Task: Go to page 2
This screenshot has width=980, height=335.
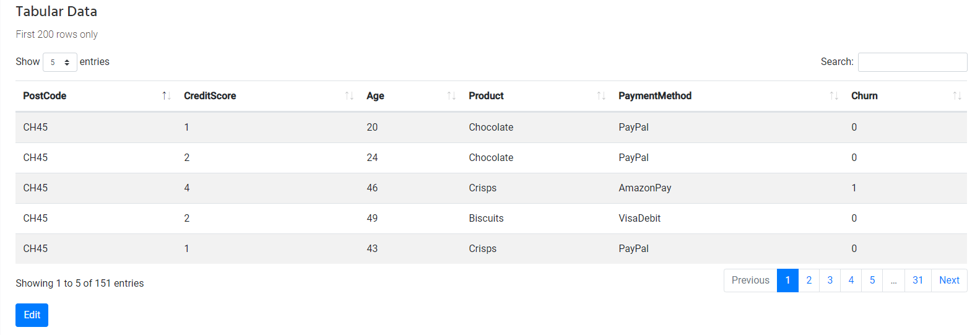Action: click(x=809, y=281)
